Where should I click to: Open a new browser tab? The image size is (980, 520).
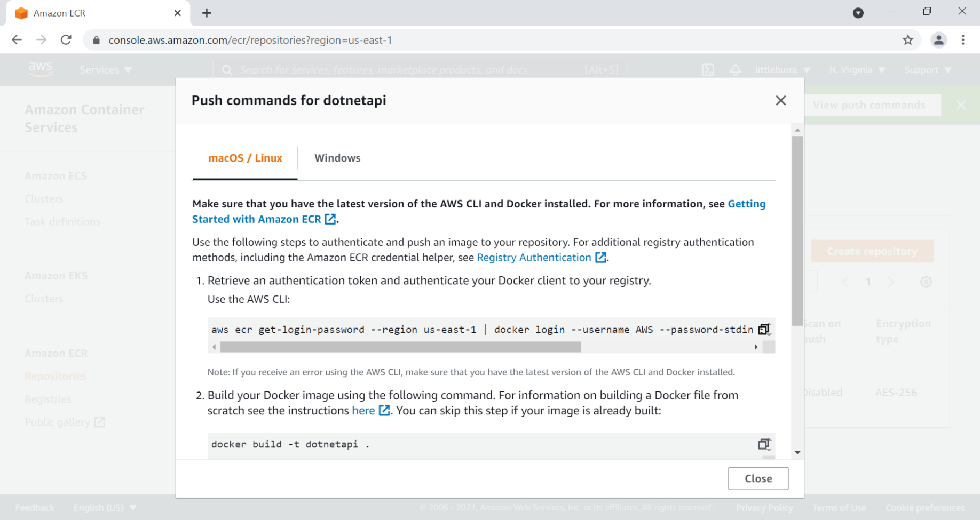pyautogui.click(x=207, y=13)
